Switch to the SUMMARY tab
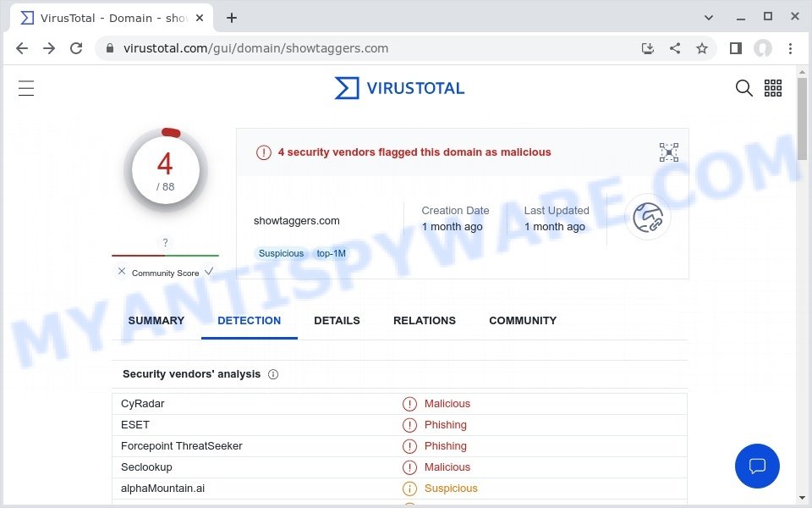The width and height of the screenshot is (812, 508). (x=156, y=321)
